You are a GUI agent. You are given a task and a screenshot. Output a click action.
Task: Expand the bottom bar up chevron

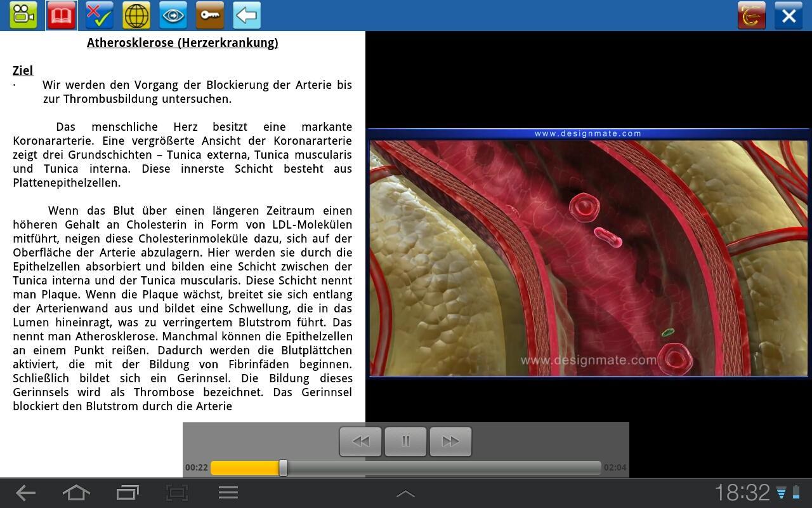tap(405, 493)
